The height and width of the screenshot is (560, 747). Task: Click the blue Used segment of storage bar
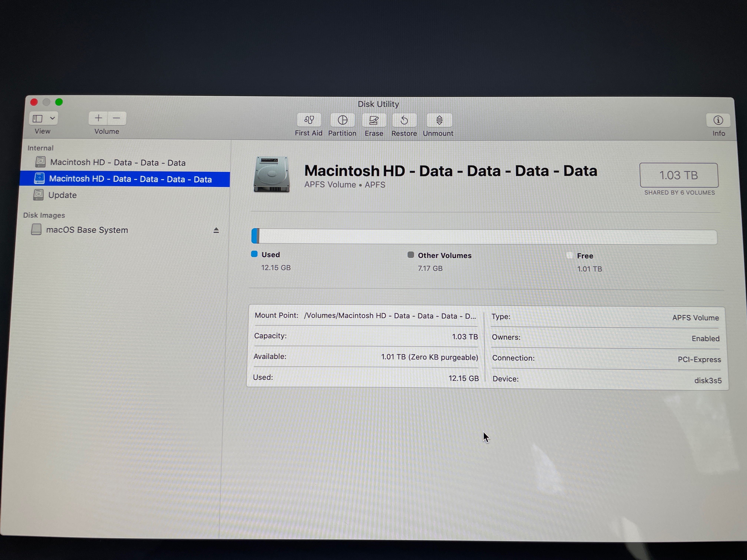(x=254, y=236)
